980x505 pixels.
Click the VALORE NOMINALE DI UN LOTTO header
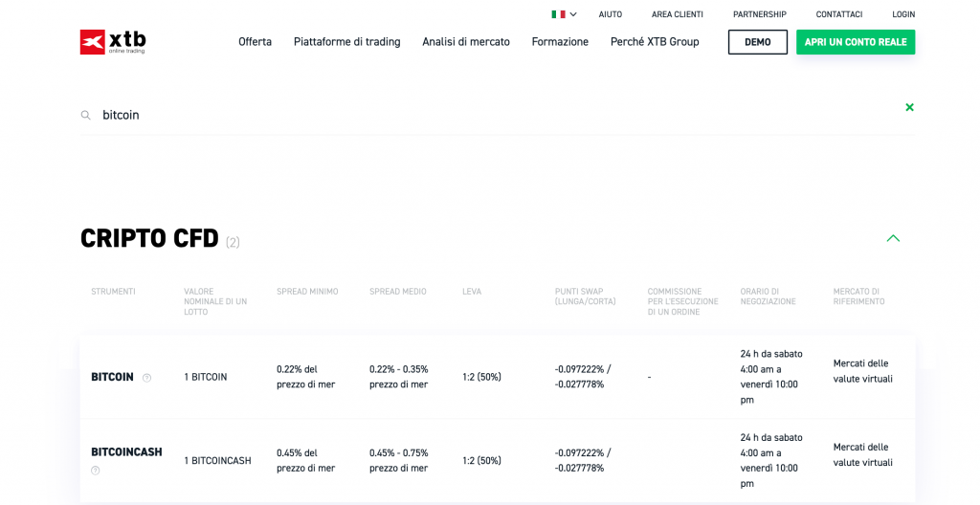(x=215, y=301)
